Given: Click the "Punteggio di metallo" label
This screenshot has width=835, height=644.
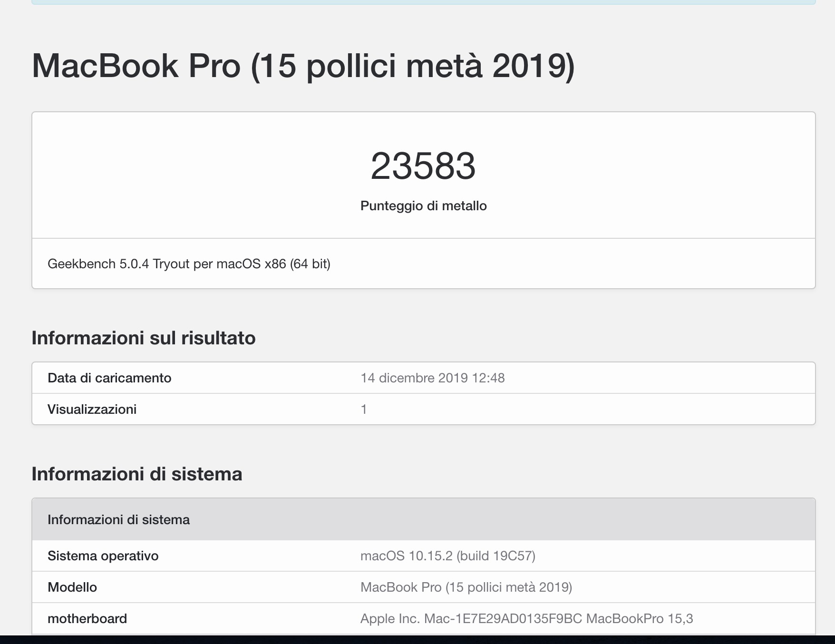Looking at the screenshot, I should pos(423,206).
